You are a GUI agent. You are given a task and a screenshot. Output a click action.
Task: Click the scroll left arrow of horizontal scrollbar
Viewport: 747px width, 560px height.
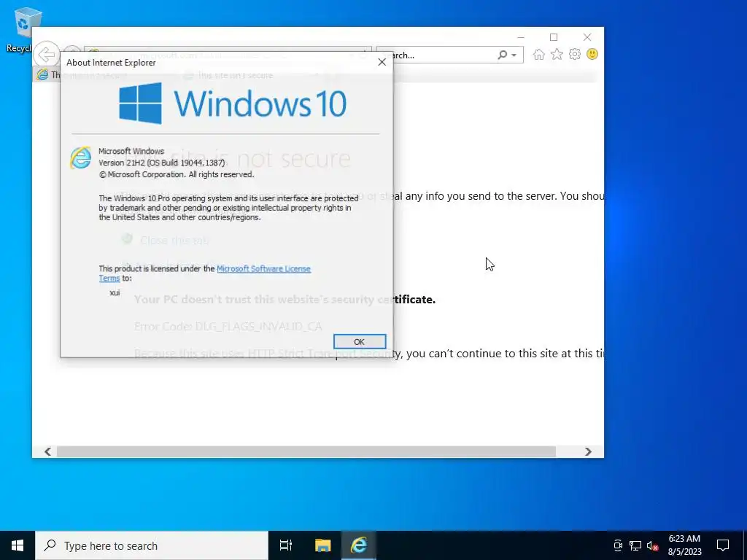pos(47,451)
